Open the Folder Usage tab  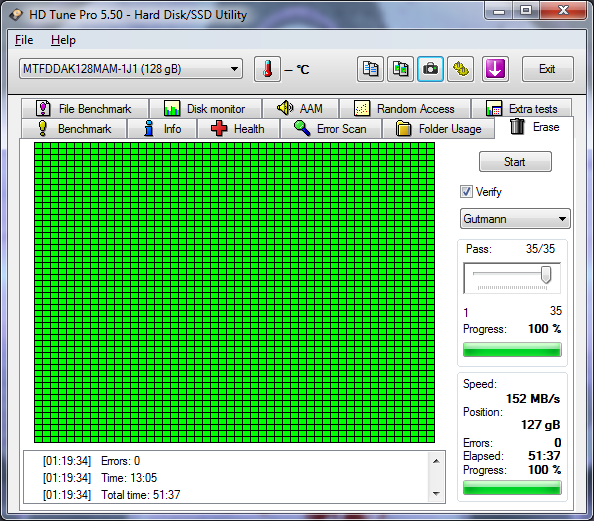(x=439, y=128)
